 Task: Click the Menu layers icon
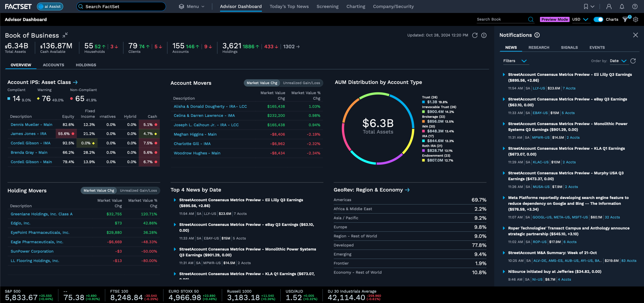click(x=181, y=6)
